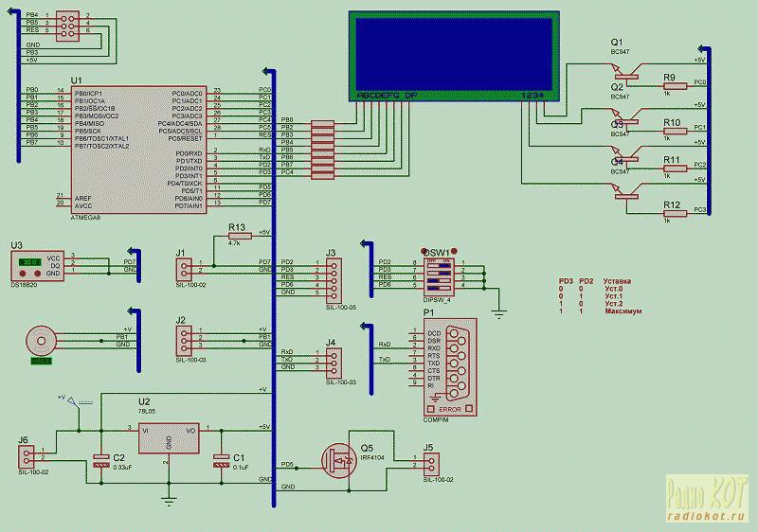Click the right red dot above DSW1
Viewport: 758px width, 532px height.
click(454, 251)
